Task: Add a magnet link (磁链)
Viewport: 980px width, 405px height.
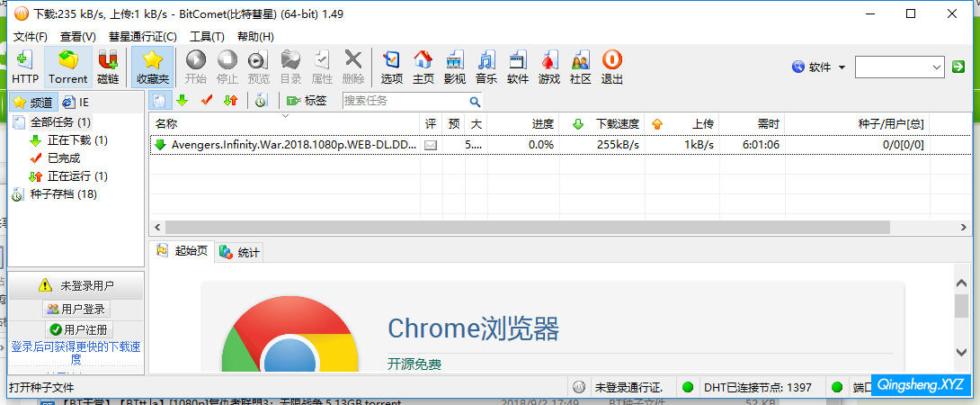Action: pyautogui.click(x=108, y=67)
